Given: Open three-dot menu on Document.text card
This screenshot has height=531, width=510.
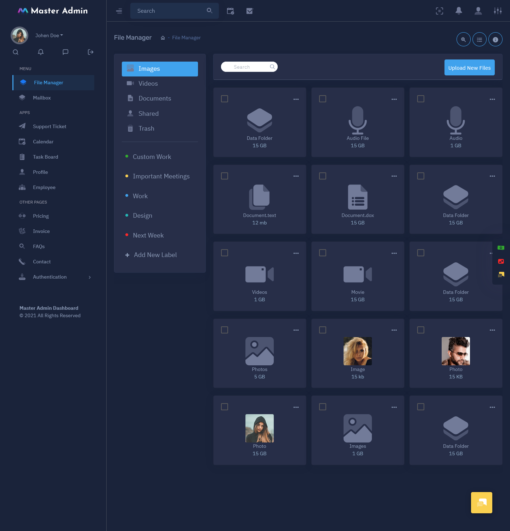Looking at the screenshot, I should pyautogui.click(x=296, y=176).
